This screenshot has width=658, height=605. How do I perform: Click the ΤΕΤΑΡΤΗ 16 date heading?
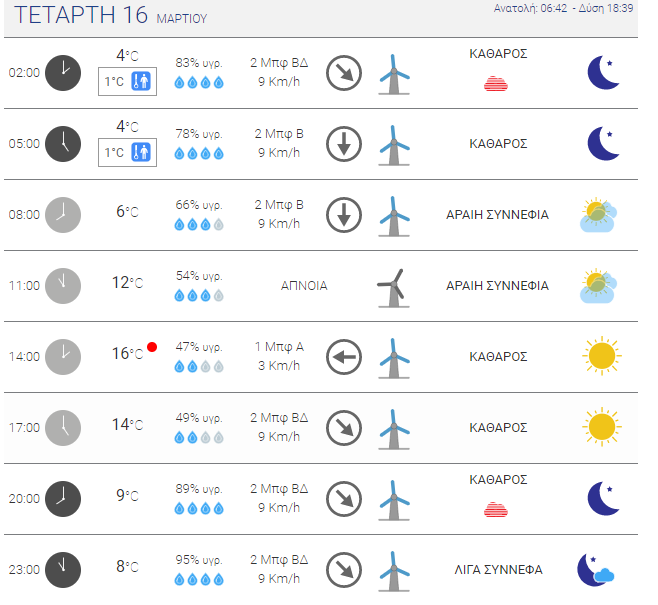(81, 15)
